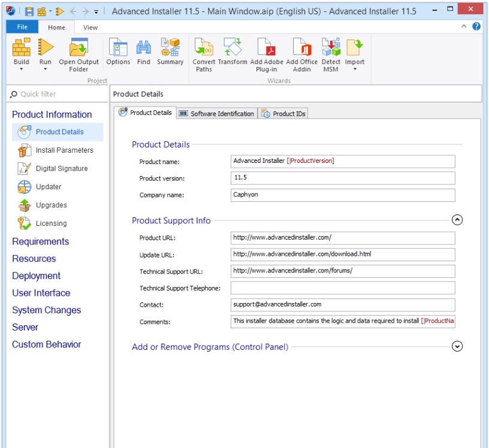Click the Forward arrow in title bar

(x=85, y=11)
